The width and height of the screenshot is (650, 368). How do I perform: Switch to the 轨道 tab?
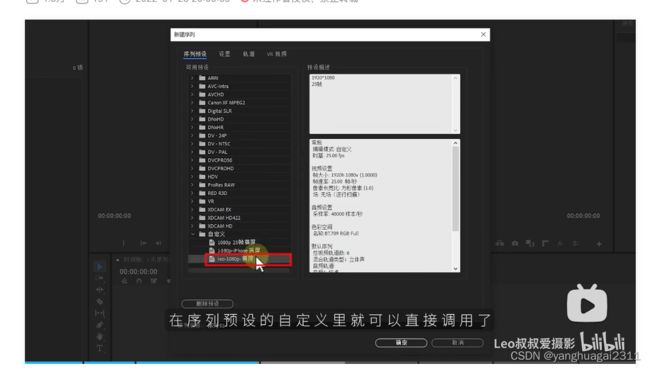248,54
